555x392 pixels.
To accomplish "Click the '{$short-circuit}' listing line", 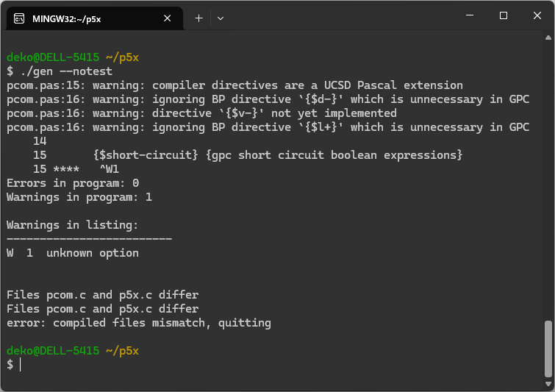I will pos(248,155).
